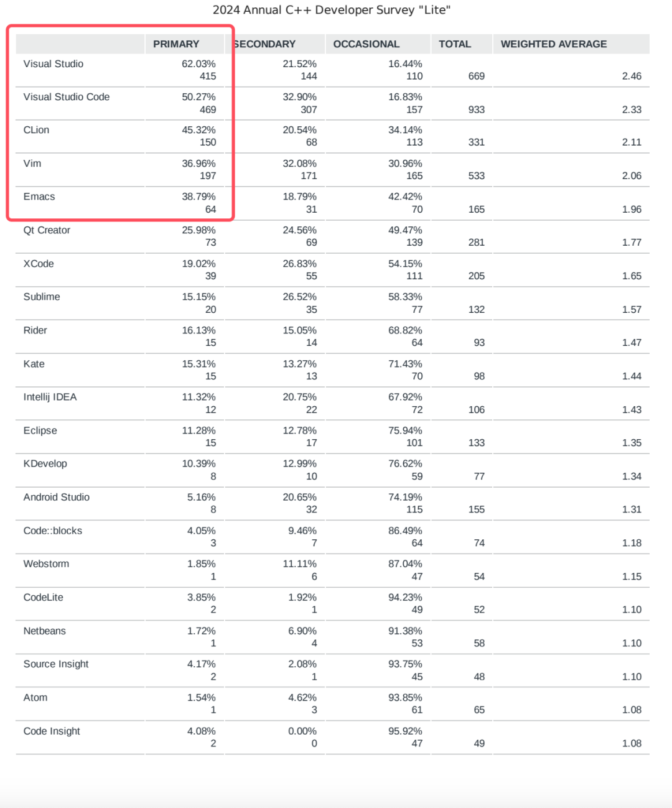The height and width of the screenshot is (808, 672).
Task: Click the Emacs row label
Action: [39, 197]
